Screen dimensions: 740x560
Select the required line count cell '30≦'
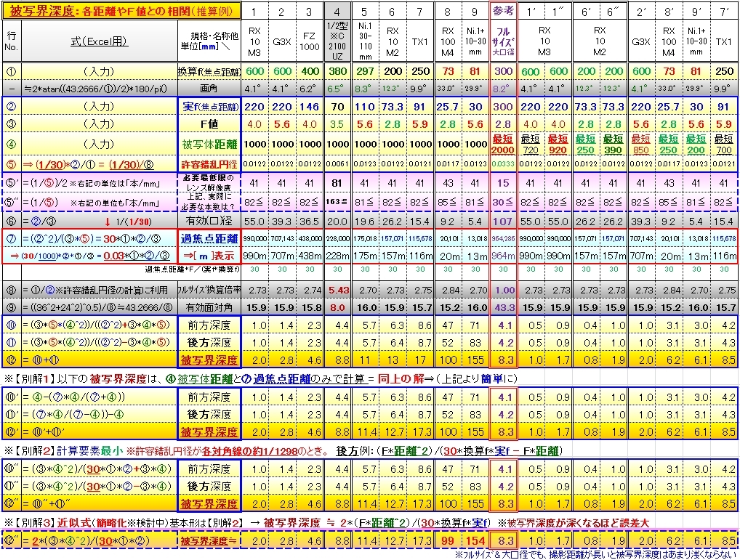pyautogui.click(x=503, y=202)
